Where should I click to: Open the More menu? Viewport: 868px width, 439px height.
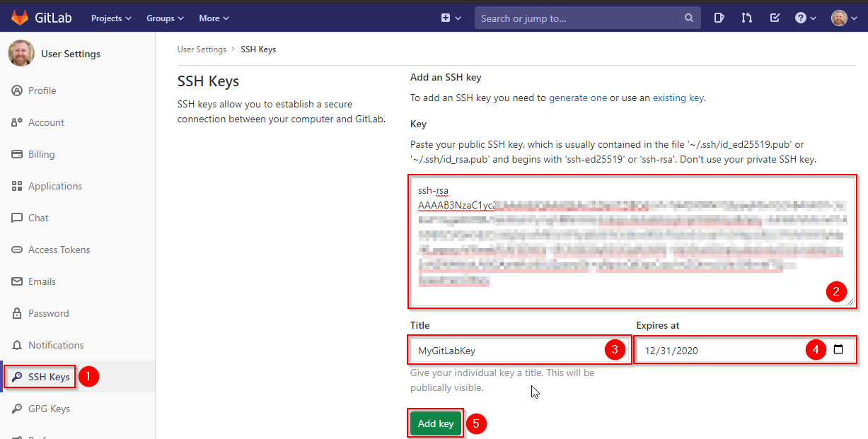[214, 18]
